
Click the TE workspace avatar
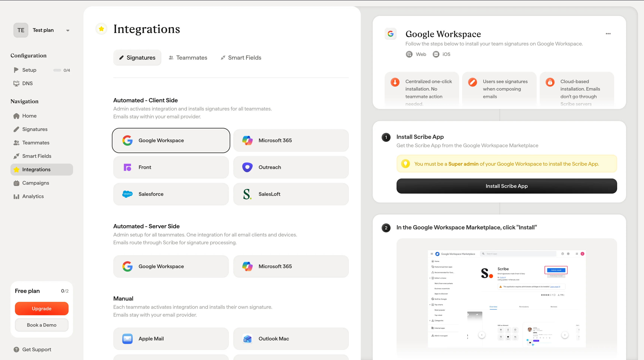click(x=21, y=30)
